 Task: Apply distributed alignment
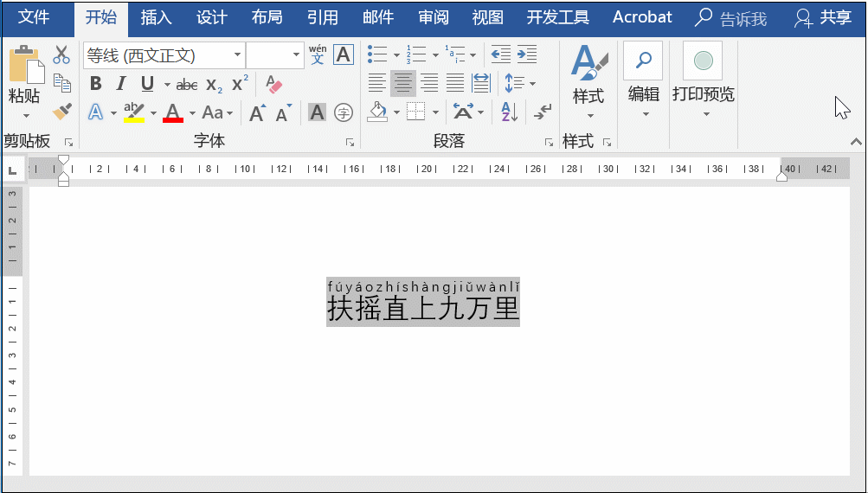[481, 84]
